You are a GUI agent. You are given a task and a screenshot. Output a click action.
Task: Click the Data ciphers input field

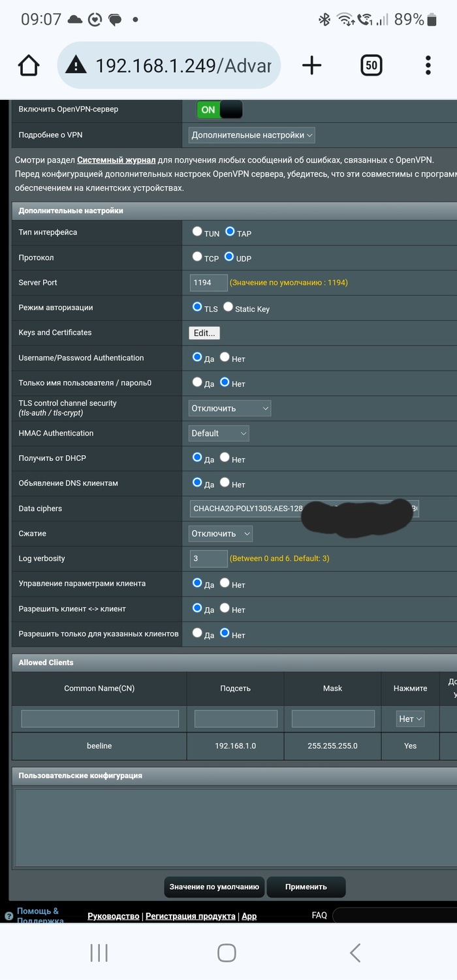point(304,509)
